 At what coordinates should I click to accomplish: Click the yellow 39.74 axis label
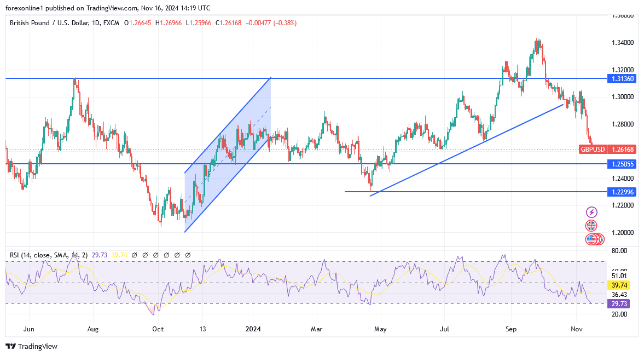619,285
